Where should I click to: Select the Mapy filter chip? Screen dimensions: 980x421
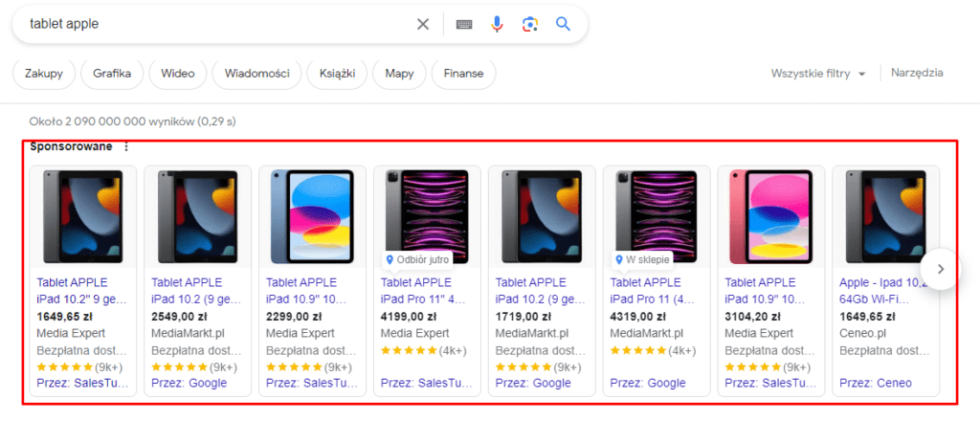(399, 74)
